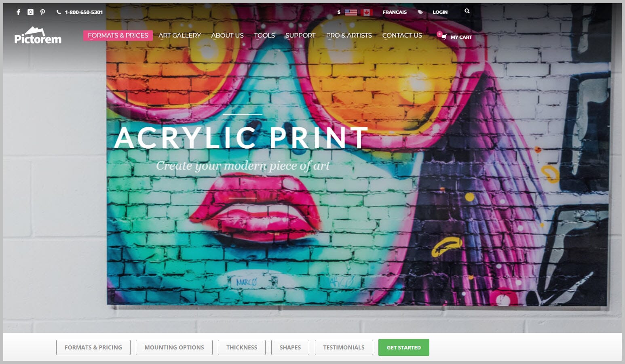Jump to Mounting Options section

pyautogui.click(x=174, y=347)
